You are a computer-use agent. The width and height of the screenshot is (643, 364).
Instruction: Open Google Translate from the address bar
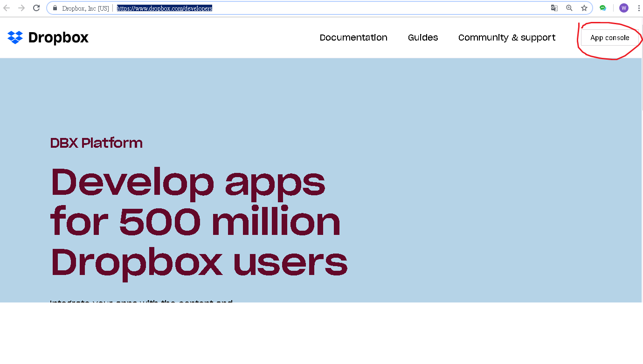pyautogui.click(x=554, y=8)
